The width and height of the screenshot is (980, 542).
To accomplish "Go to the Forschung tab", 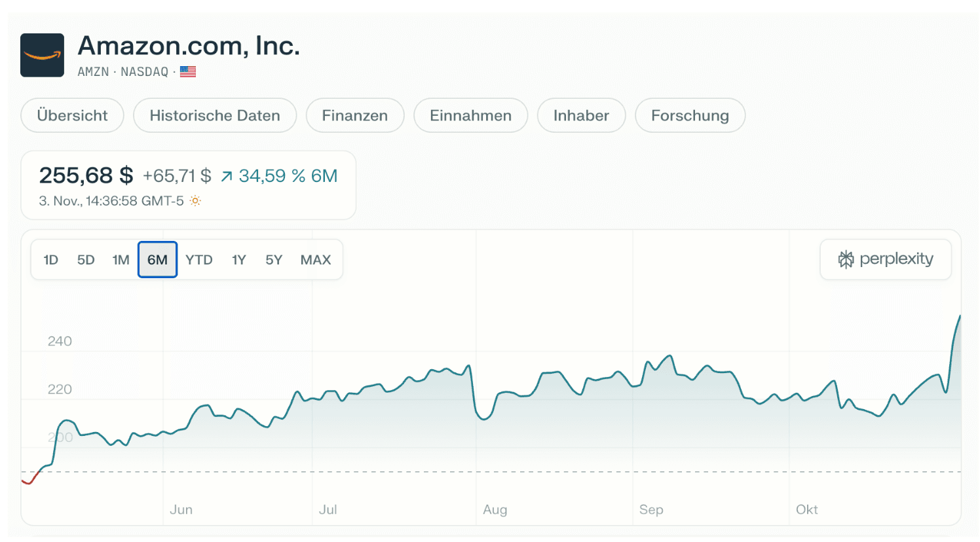I will pos(690,116).
